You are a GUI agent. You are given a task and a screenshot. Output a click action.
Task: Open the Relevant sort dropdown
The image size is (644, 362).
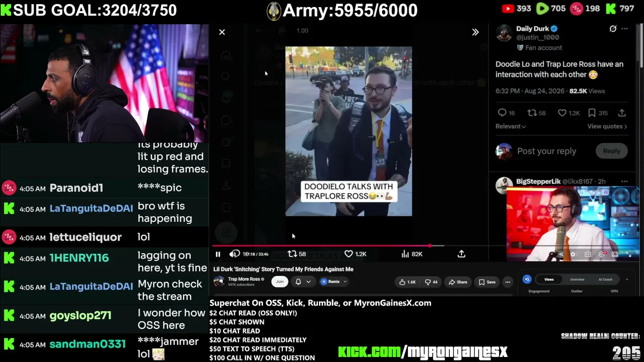(511, 126)
